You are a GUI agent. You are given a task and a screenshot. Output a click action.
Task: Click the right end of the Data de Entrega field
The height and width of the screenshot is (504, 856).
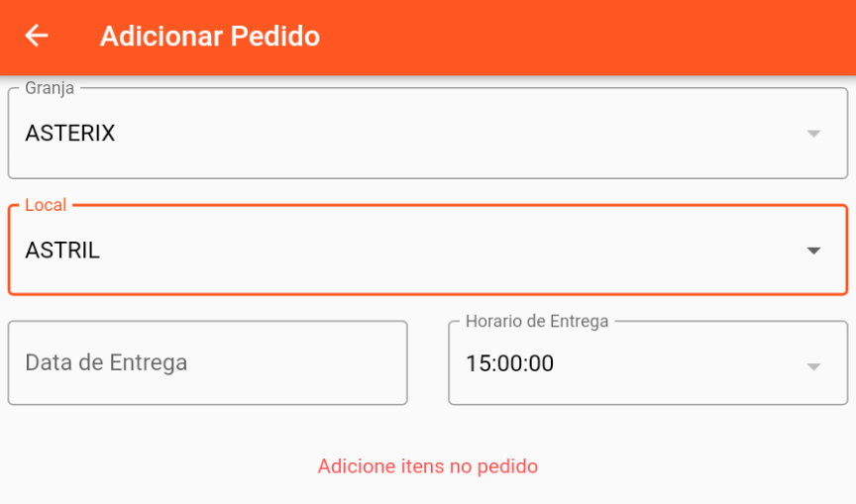coord(376,362)
